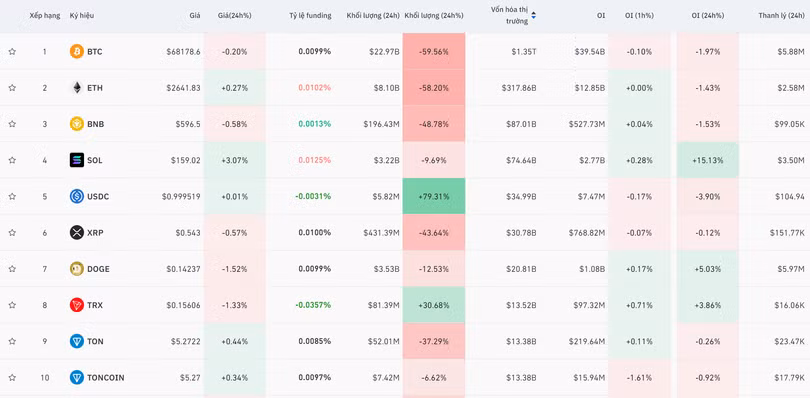Click the -1.61% OI 1h cell

pos(639,377)
